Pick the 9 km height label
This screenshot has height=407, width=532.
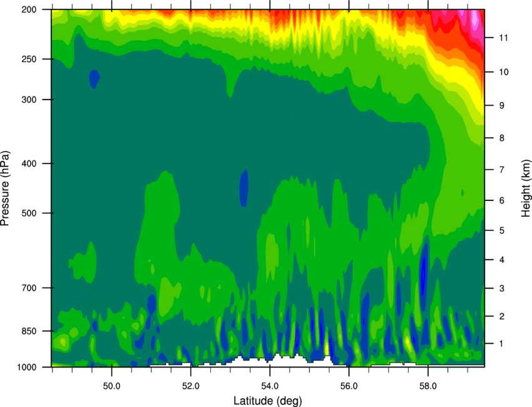pos(502,106)
